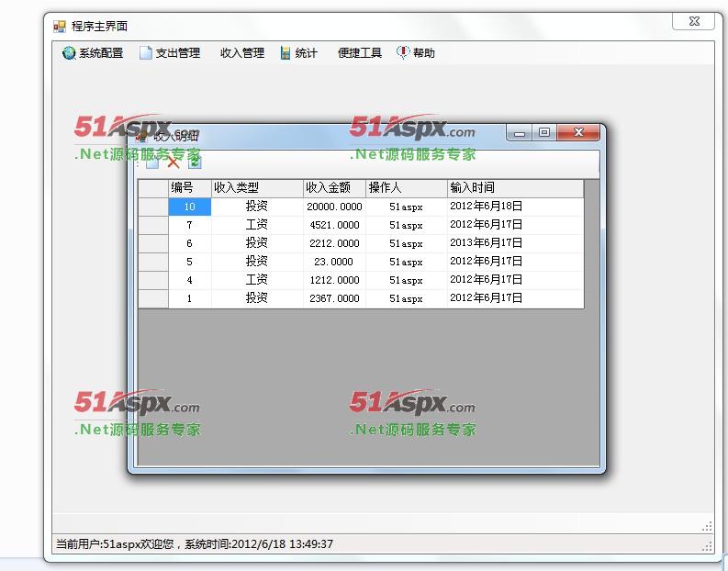The height and width of the screenshot is (571, 728).
Task: Click the new record toolbar icon
Action: click(152, 162)
